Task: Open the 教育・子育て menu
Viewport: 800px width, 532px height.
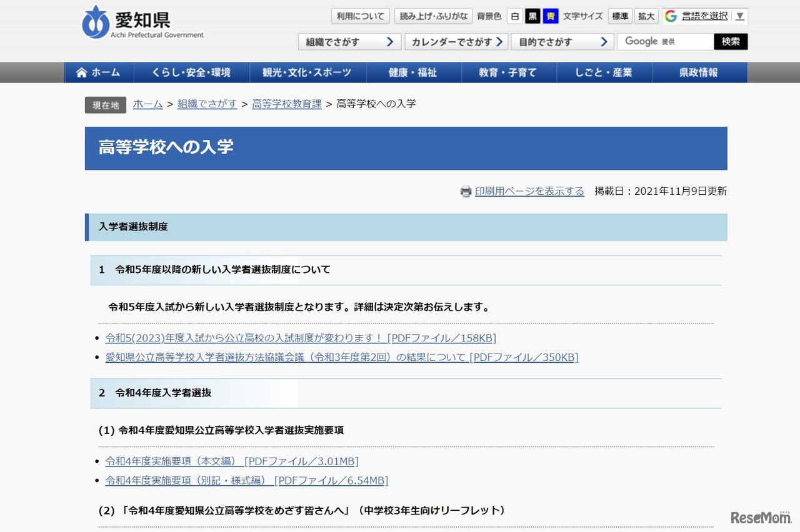Action: pos(508,72)
